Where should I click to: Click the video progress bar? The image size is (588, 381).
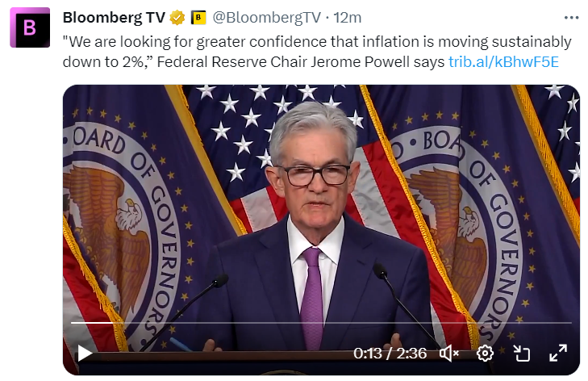tap(321, 323)
